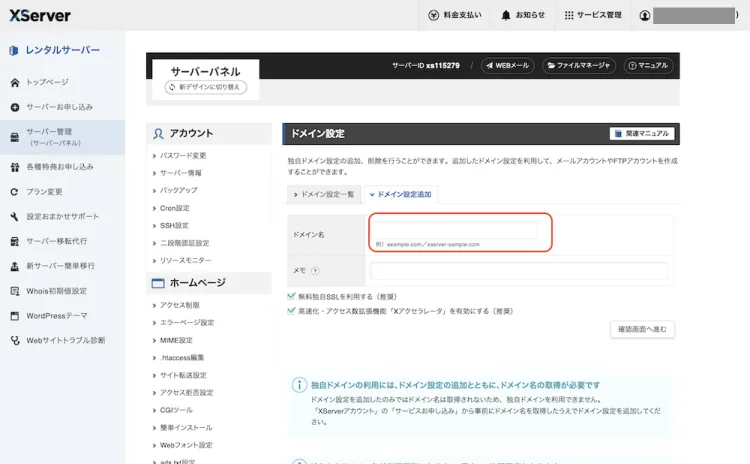The height and width of the screenshot is (464, 750).
Task: Click the 設定おまかせサポート wrench icon
Action: [15, 217]
